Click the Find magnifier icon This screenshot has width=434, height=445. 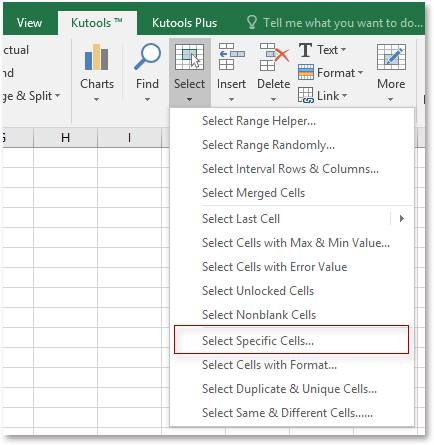coord(147,56)
